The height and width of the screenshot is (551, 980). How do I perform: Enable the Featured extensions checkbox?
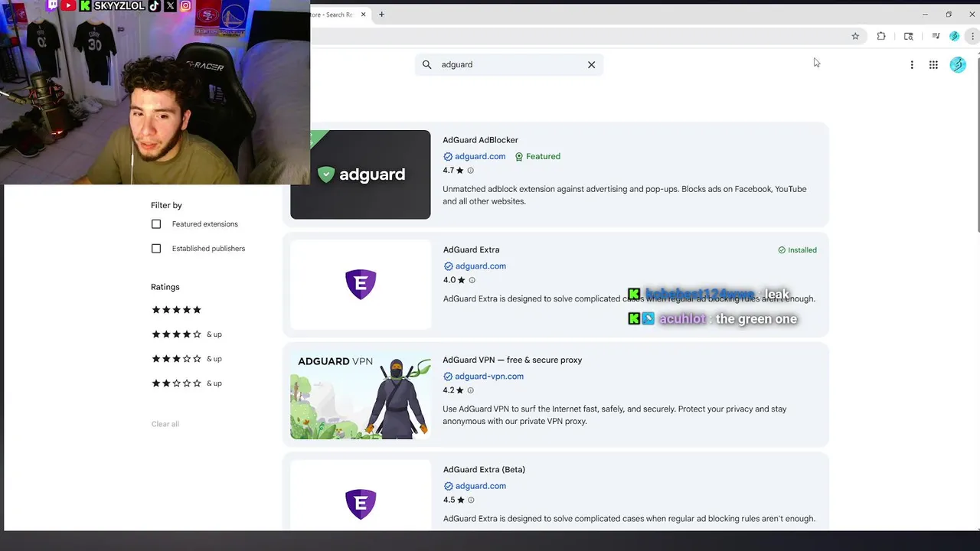point(156,224)
